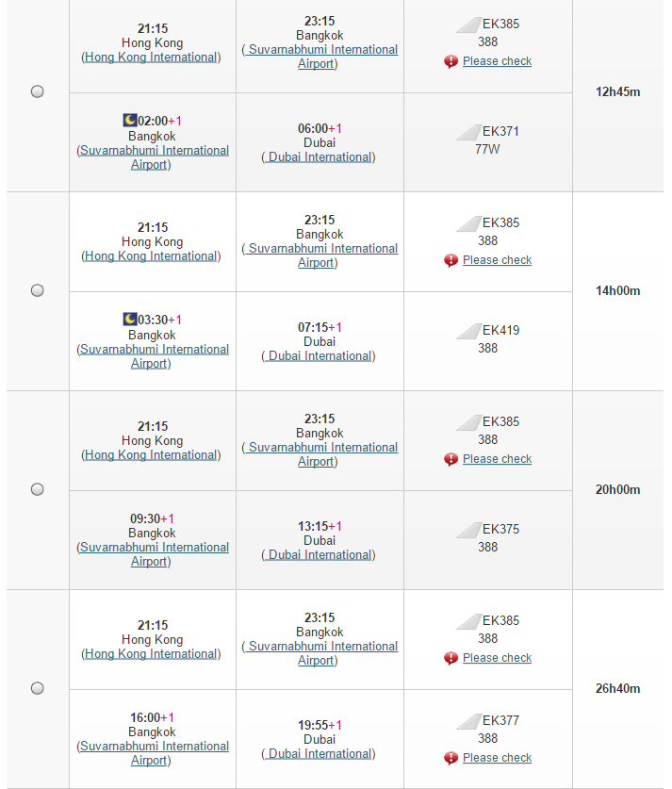Click the red alert icon beside EK377

(451, 758)
